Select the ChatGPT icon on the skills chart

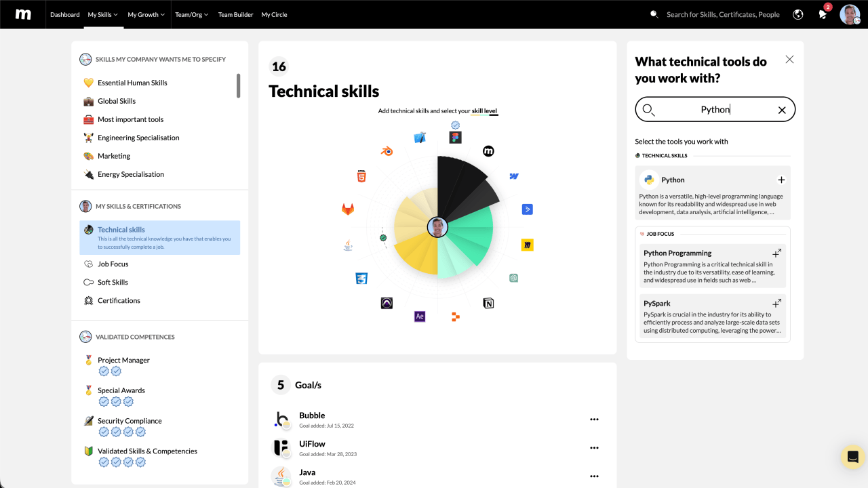click(x=514, y=278)
